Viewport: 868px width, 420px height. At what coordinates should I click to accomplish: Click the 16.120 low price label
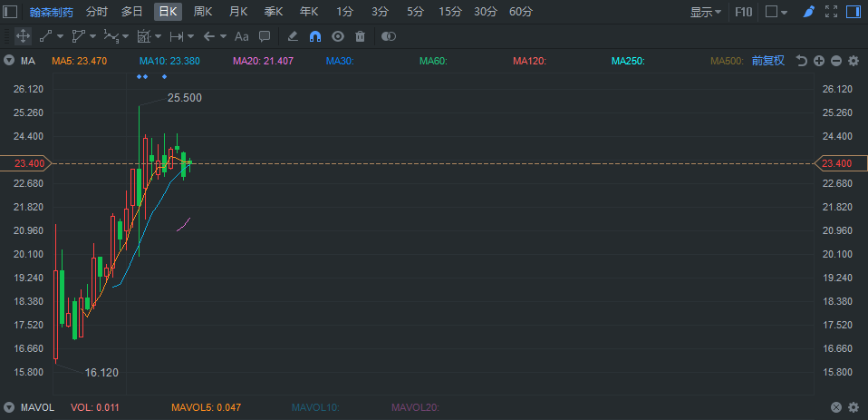[101, 373]
